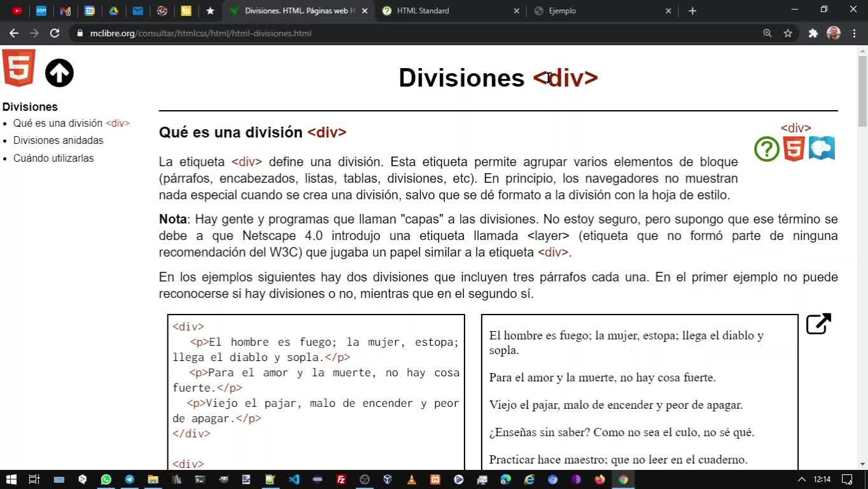Open Visual Studio Code from the taskbar
This screenshot has height=489, width=868.
[293, 479]
